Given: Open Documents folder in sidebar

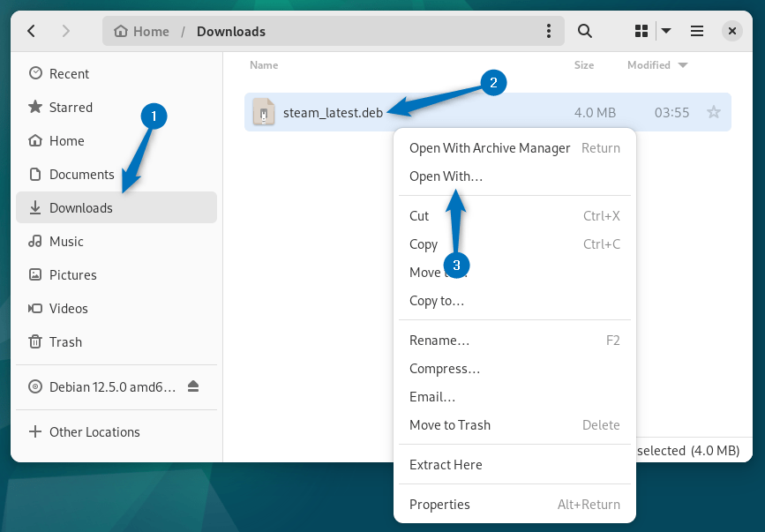Looking at the screenshot, I should point(81,175).
